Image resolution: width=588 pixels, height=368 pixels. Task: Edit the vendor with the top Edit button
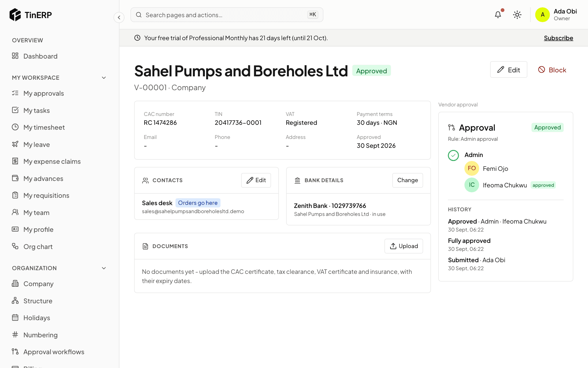click(x=508, y=70)
